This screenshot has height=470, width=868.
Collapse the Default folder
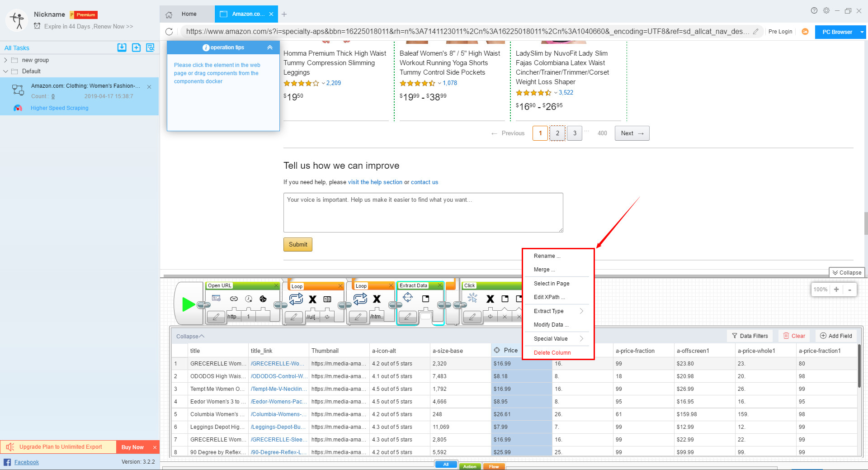[5, 71]
